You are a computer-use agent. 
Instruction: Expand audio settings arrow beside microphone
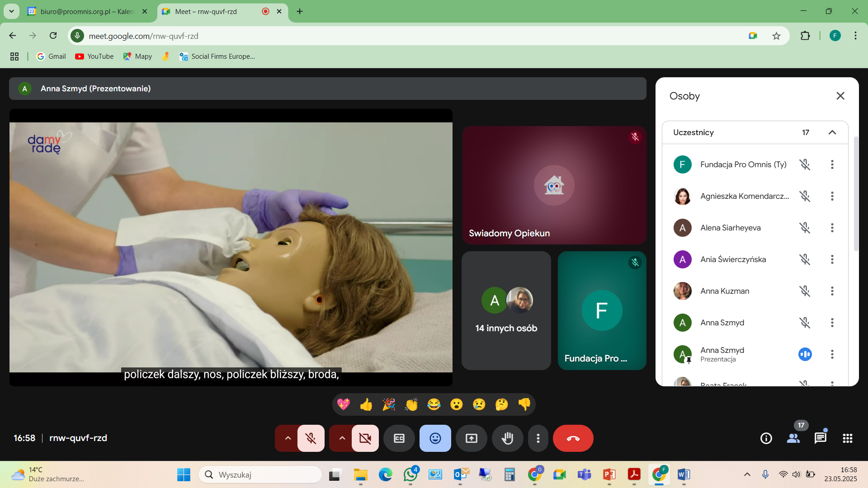pyautogui.click(x=288, y=438)
